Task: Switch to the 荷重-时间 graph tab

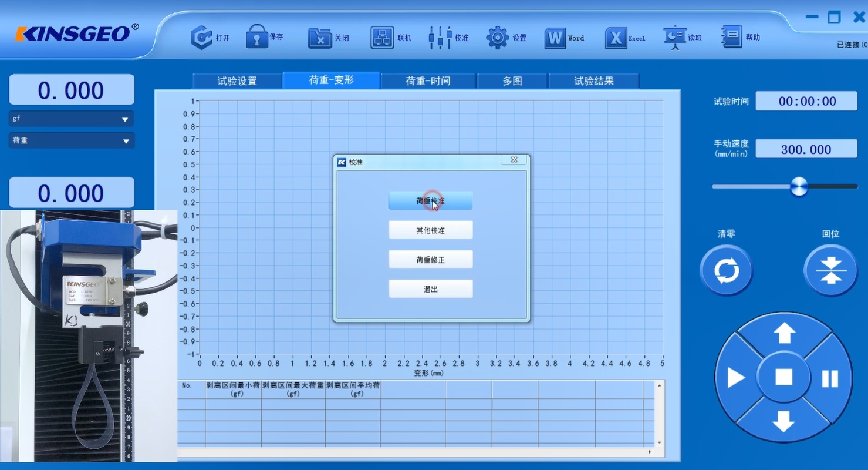Action: (x=428, y=80)
